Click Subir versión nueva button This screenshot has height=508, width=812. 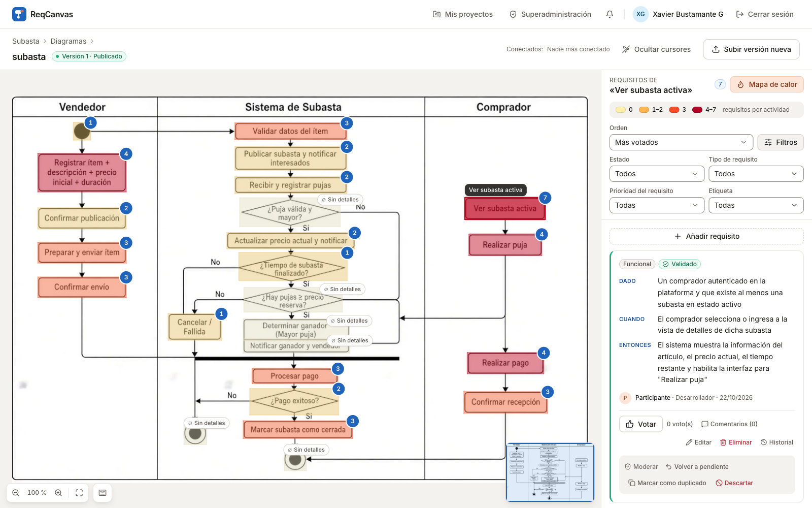coord(751,49)
